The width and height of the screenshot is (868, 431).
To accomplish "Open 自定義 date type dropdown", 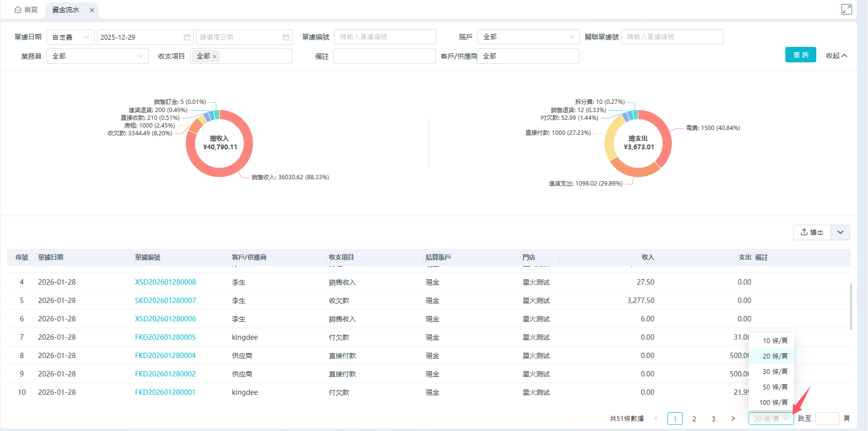I will (x=71, y=37).
